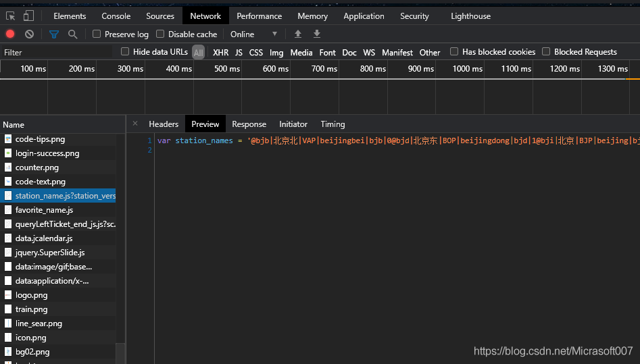Filter requests by WS type
The height and width of the screenshot is (364, 640).
(369, 52)
